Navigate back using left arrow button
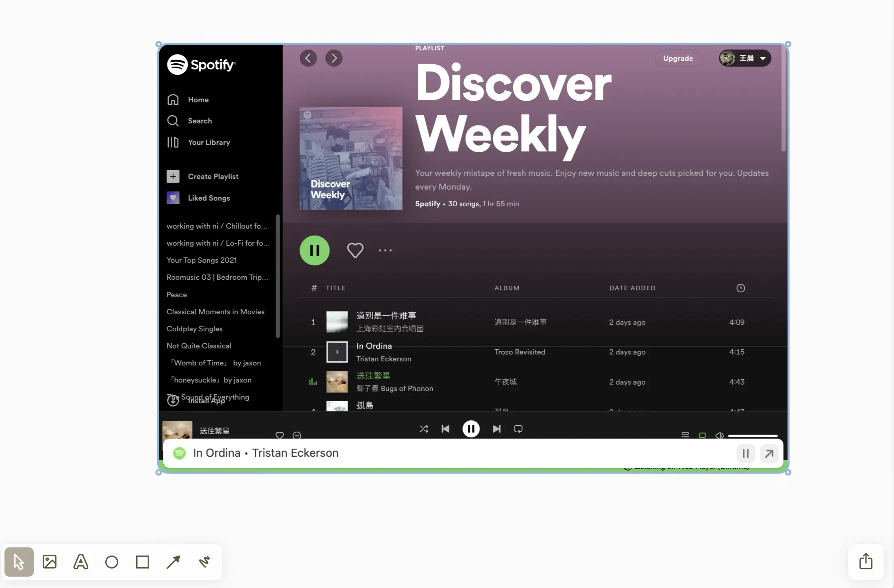894x588 pixels. [x=308, y=58]
